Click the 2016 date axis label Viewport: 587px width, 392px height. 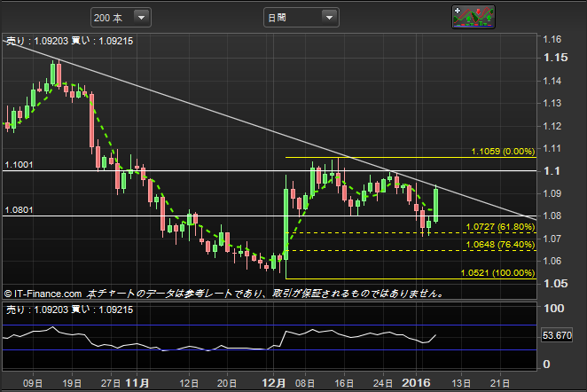(x=416, y=383)
